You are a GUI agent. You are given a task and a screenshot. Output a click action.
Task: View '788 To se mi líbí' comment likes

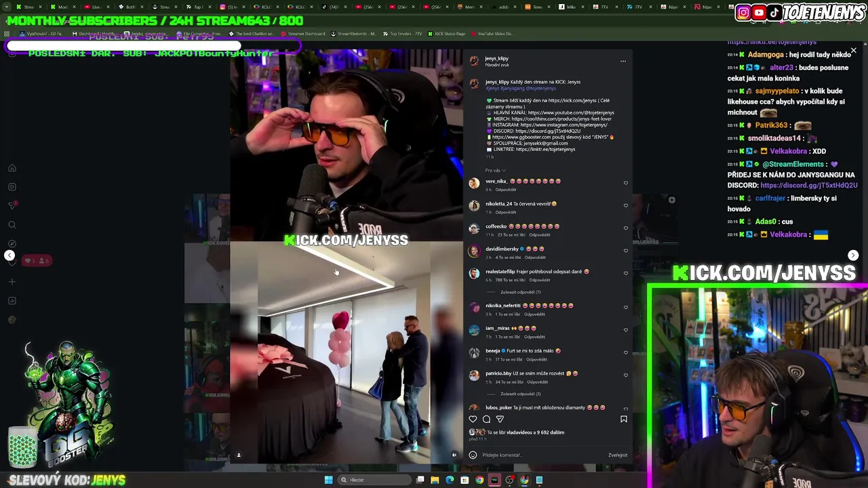(509, 280)
